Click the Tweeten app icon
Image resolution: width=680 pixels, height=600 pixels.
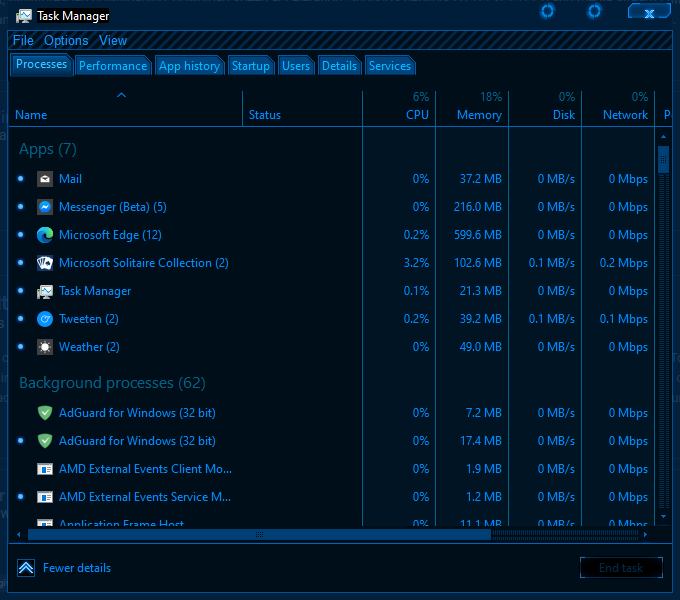[x=45, y=319]
